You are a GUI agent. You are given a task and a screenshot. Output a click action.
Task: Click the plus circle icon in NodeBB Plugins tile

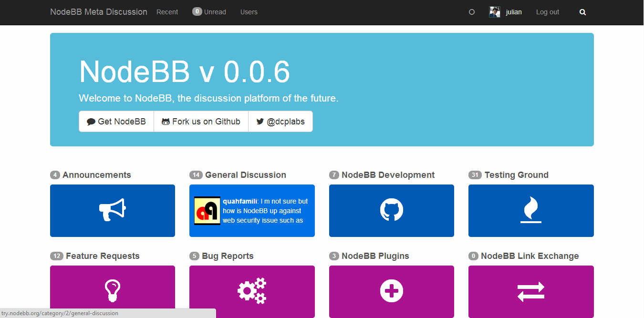pyautogui.click(x=392, y=291)
